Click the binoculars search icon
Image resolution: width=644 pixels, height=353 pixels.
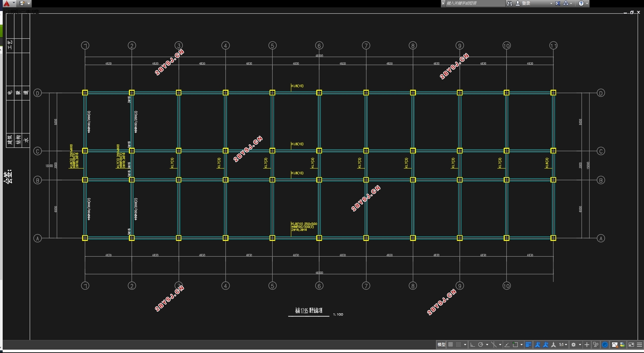509,3
